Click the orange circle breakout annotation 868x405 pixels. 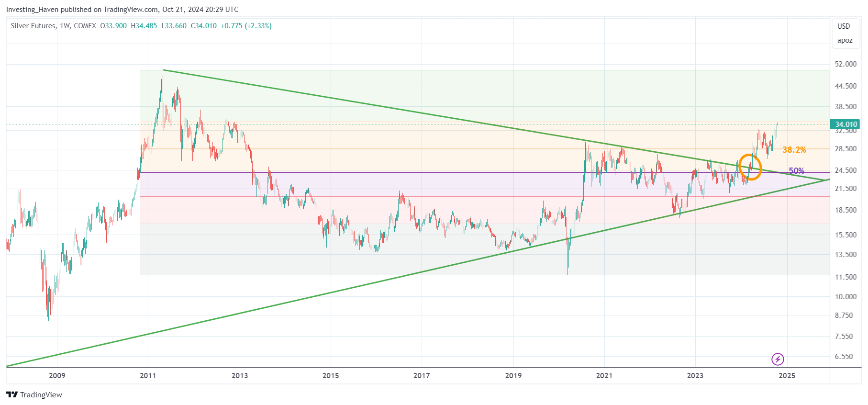click(750, 167)
